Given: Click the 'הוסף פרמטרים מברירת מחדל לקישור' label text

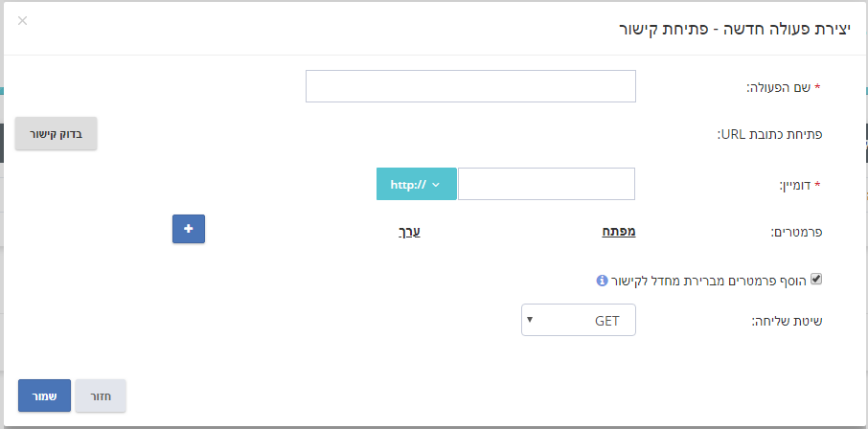Looking at the screenshot, I should pyautogui.click(x=709, y=281).
